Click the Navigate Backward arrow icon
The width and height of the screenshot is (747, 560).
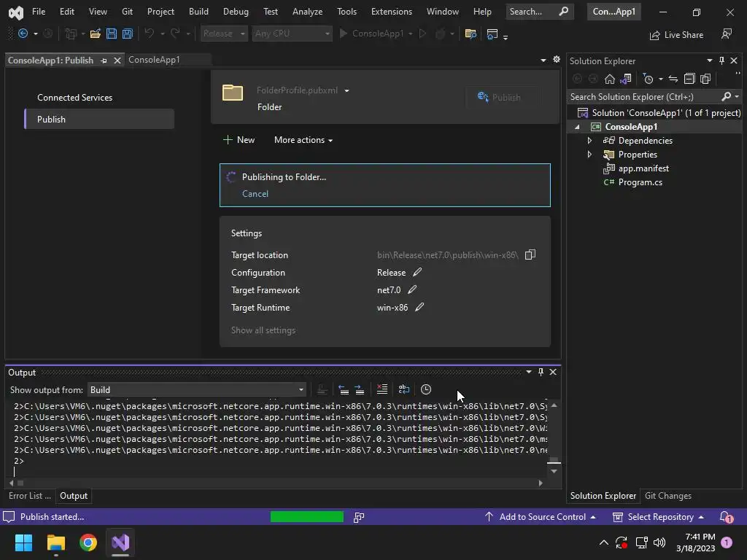(x=23, y=34)
